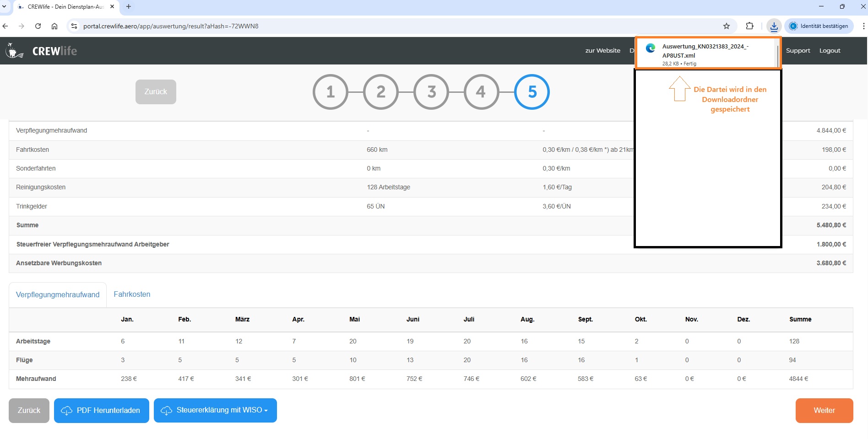Select the 65 ÜN value

pyautogui.click(x=375, y=206)
